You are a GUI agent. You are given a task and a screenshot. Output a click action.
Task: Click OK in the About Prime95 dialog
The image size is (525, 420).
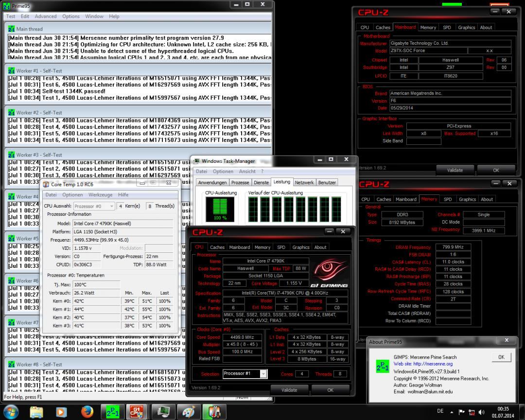(x=501, y=357)
